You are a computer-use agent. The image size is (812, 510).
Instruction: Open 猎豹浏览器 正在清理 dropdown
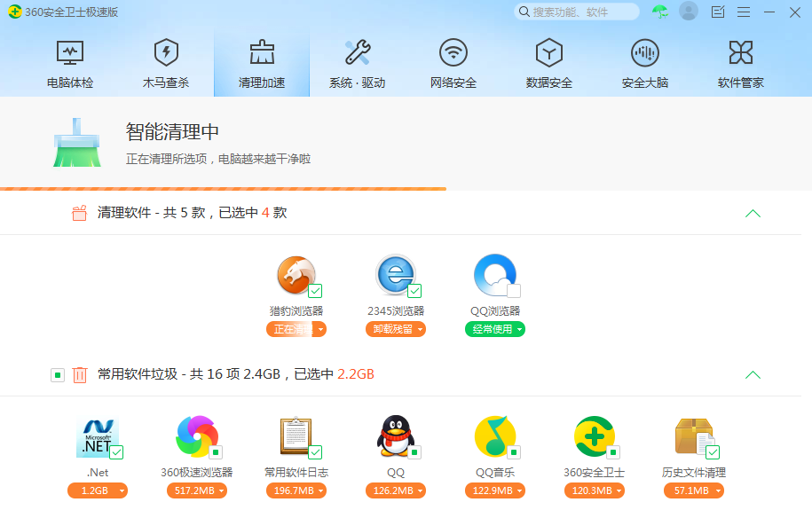click(296, 329)
